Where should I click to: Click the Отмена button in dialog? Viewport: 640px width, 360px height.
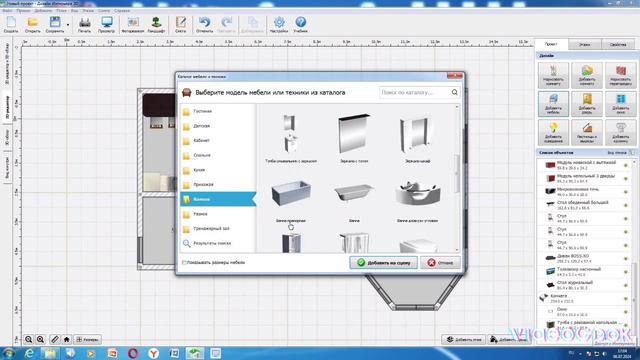(440, 262)
